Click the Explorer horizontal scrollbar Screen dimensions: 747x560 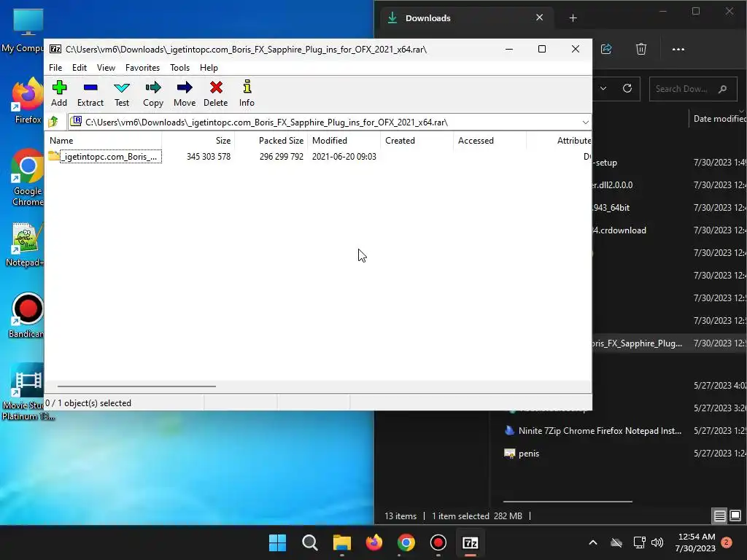568,502
